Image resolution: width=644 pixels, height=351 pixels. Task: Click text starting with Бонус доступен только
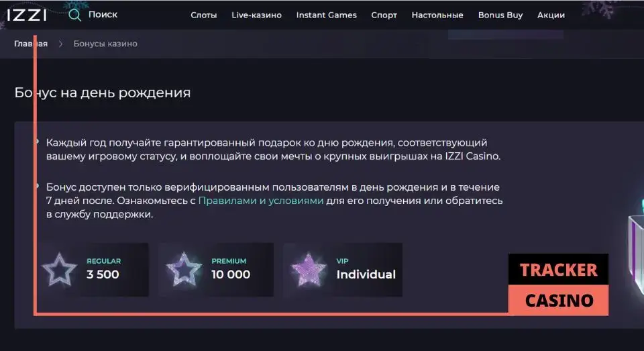(274, 201)
